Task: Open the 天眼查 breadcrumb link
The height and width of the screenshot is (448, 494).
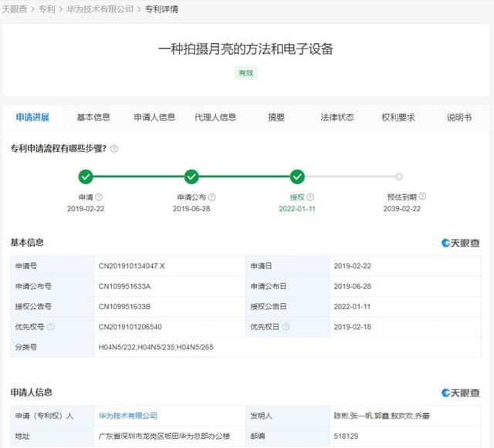Action: 15,9
